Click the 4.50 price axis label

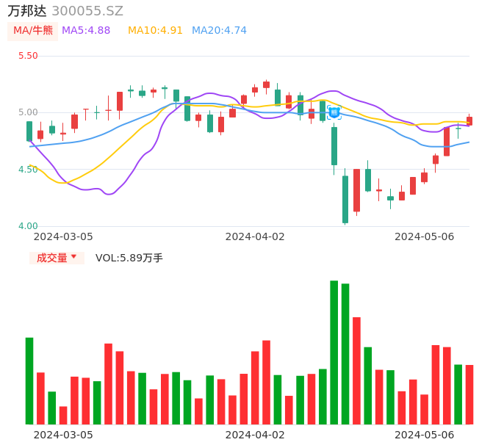(x=28, y=170)
